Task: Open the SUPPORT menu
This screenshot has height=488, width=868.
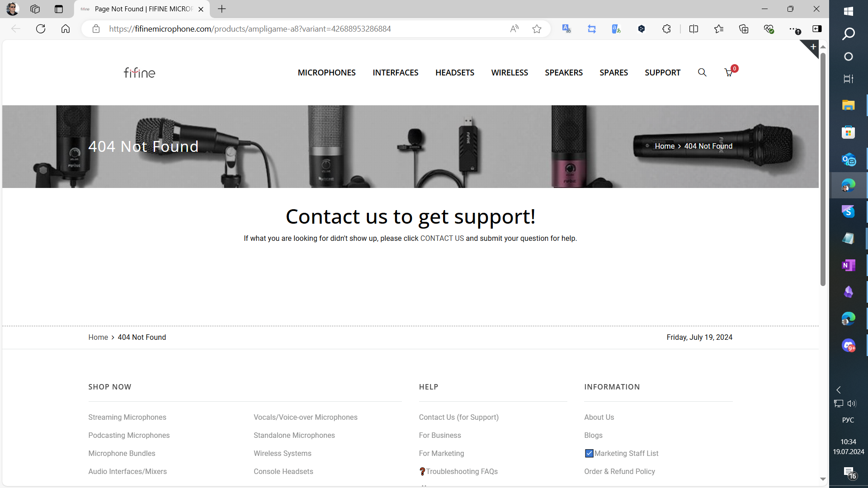Action: (x=662, y=73)
